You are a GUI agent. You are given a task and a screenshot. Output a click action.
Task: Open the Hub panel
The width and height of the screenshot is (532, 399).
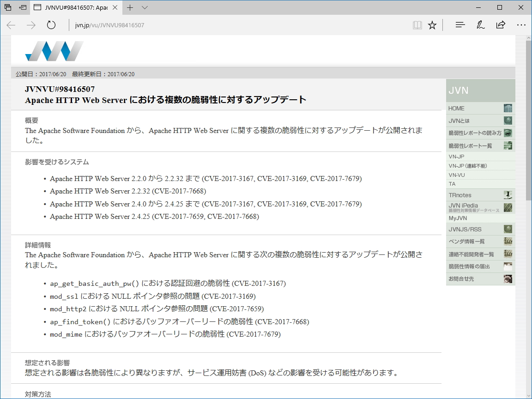[460, 25]
